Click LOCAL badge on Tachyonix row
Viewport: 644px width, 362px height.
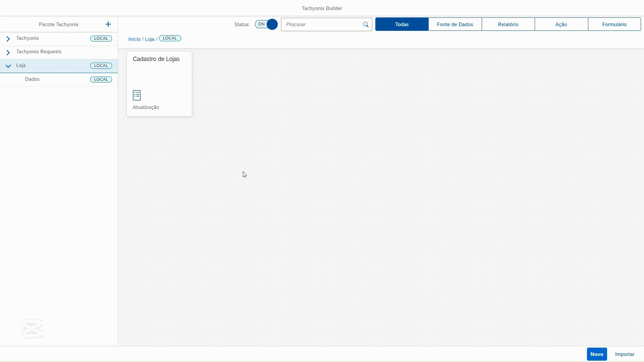pos(101,39)
